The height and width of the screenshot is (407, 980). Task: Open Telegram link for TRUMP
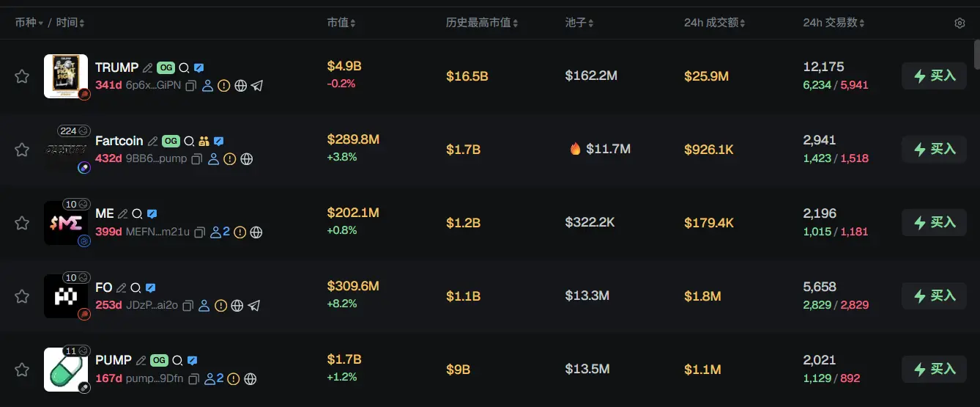click(257, 86)
